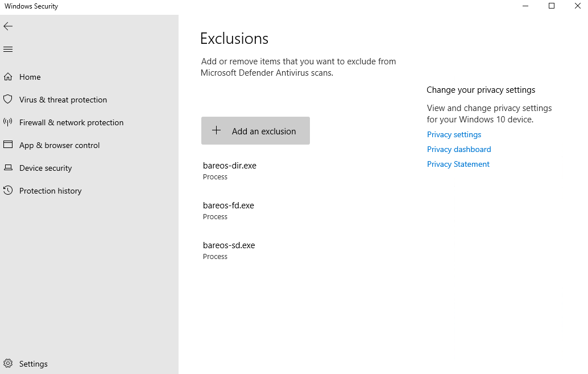Select Home in the sidebar
Image resolution: width=588 pixels, height=374 pixels.
30,76
